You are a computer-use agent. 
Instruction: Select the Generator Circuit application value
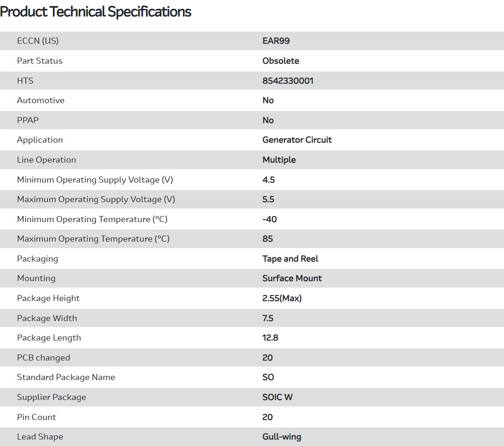click(x=297, y=140)
